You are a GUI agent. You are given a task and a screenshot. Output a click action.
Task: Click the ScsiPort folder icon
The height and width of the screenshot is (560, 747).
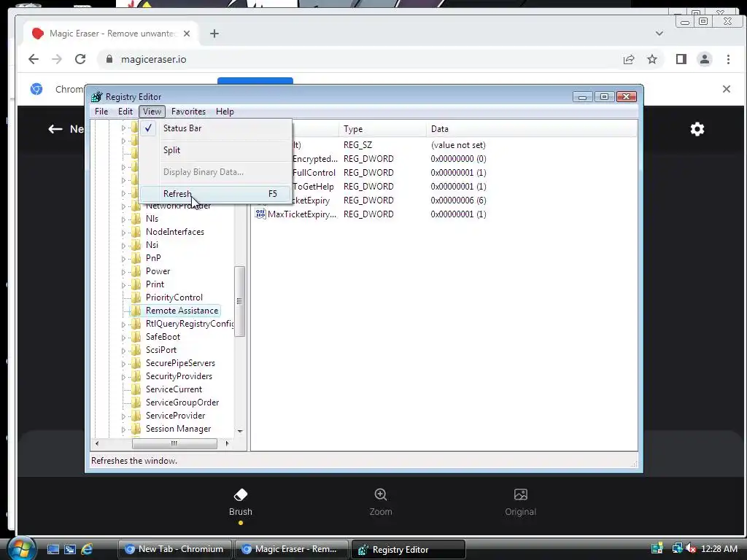click(x=136, y=350)
